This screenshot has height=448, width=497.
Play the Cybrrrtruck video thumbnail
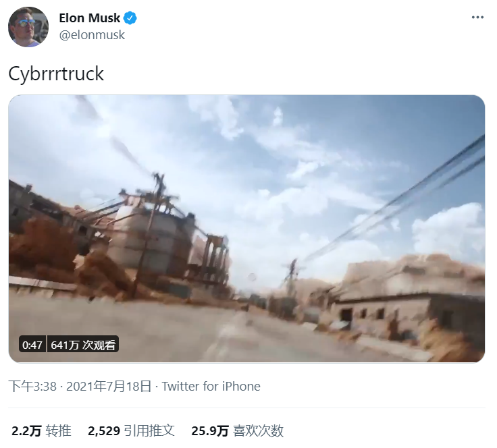[246, 229]
